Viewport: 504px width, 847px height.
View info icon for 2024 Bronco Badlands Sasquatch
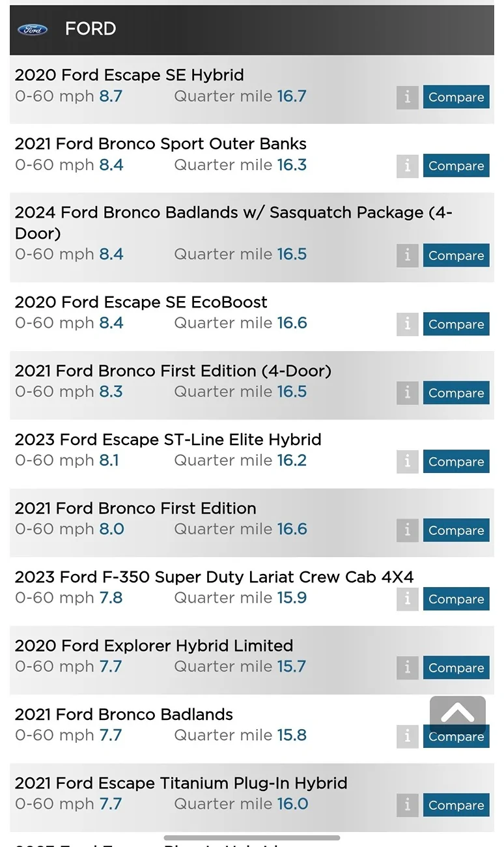[x=407, y=255]
